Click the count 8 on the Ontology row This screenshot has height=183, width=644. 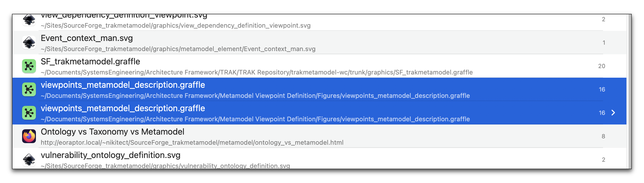(x=603, y=136)
